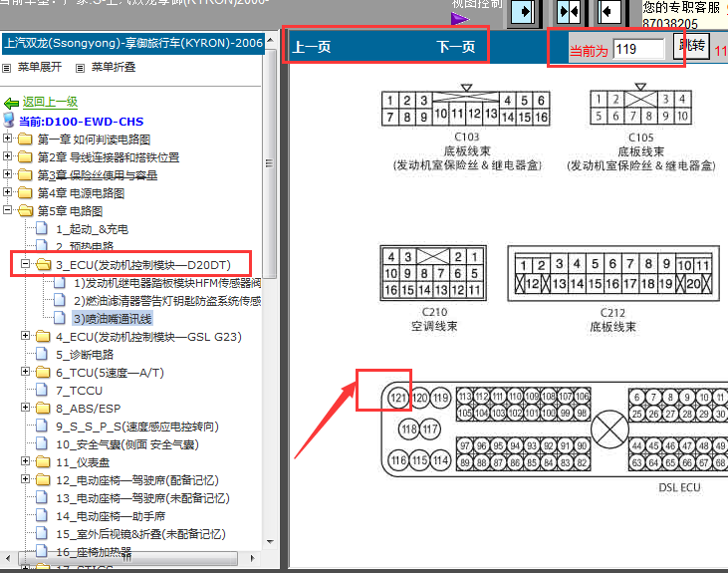Click the 菜单展开 menu icon

pyautogui.click(x=7, y=68)
